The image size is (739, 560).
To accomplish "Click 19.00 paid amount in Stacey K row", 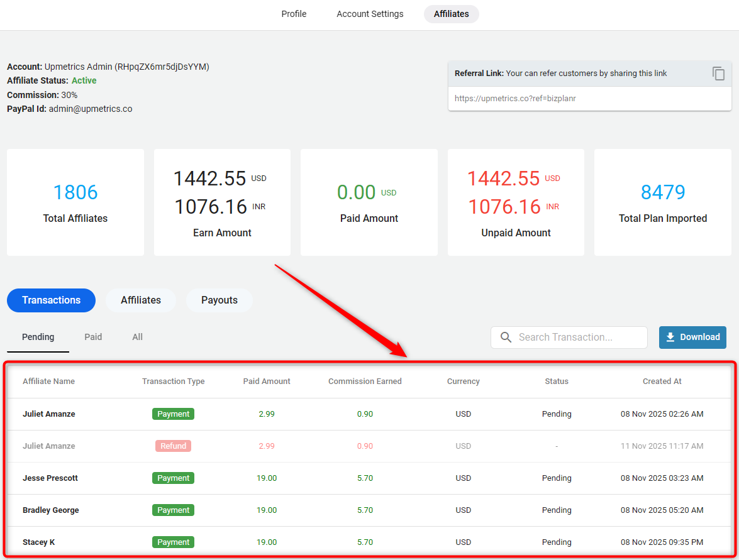I will [x=267, y=542].
